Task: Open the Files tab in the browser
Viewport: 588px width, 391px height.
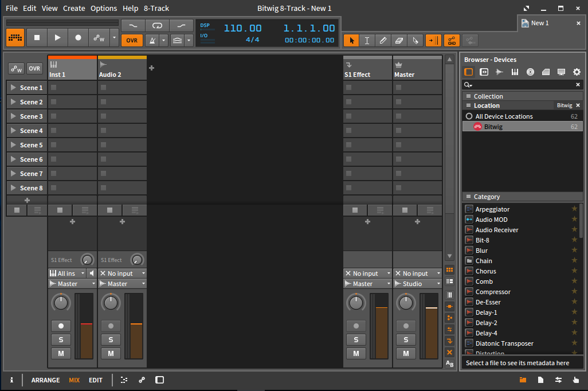Action: pyautogui.click(x=561, y=72)
